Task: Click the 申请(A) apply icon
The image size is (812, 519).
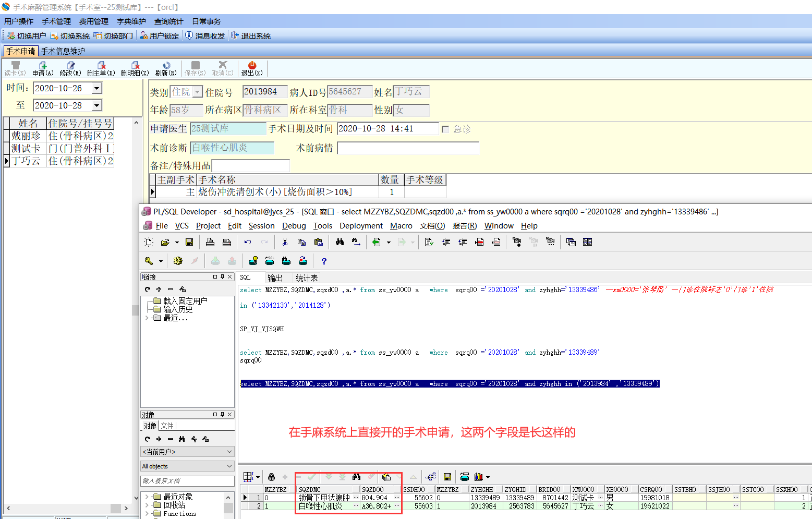Action: (43, 68)
